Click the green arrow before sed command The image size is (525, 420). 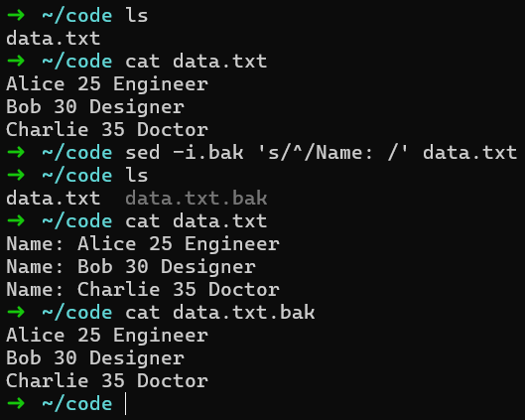[x=16, y=152]
